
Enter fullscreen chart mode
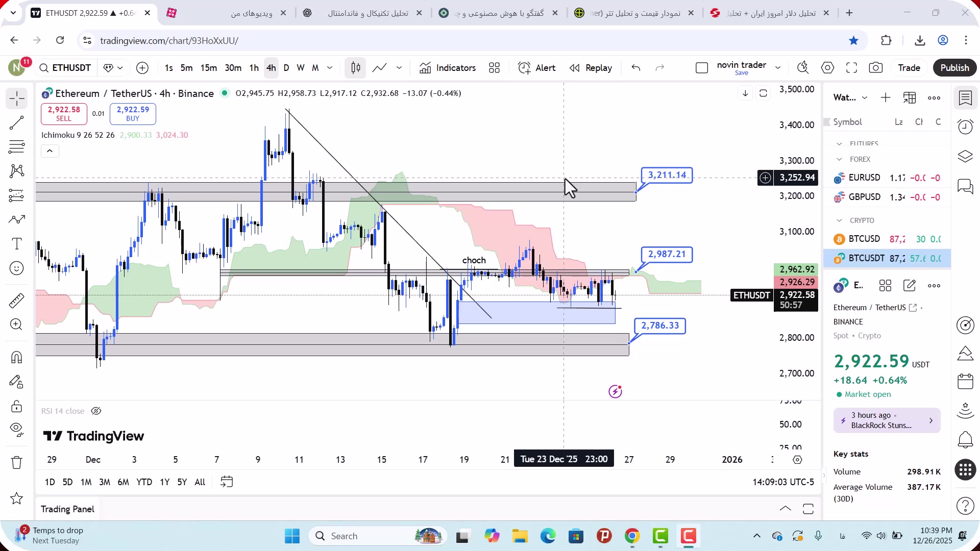[851, 68]
